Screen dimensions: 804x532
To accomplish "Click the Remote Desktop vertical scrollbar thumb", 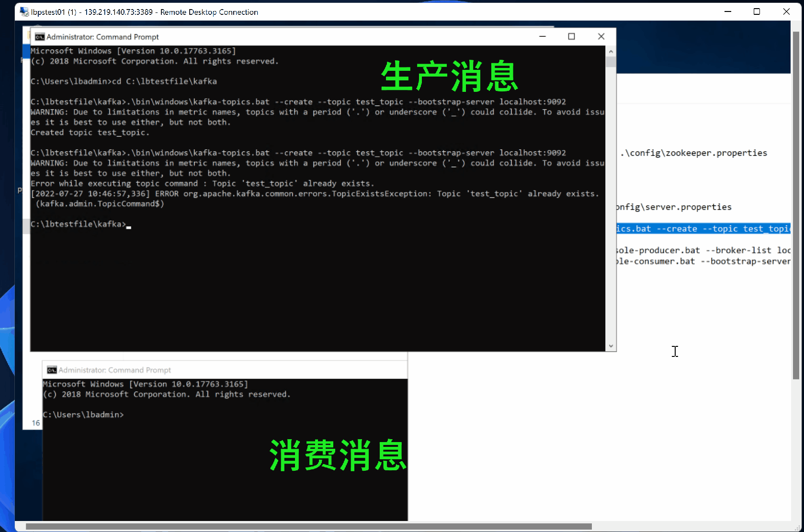I will point(795,206).
